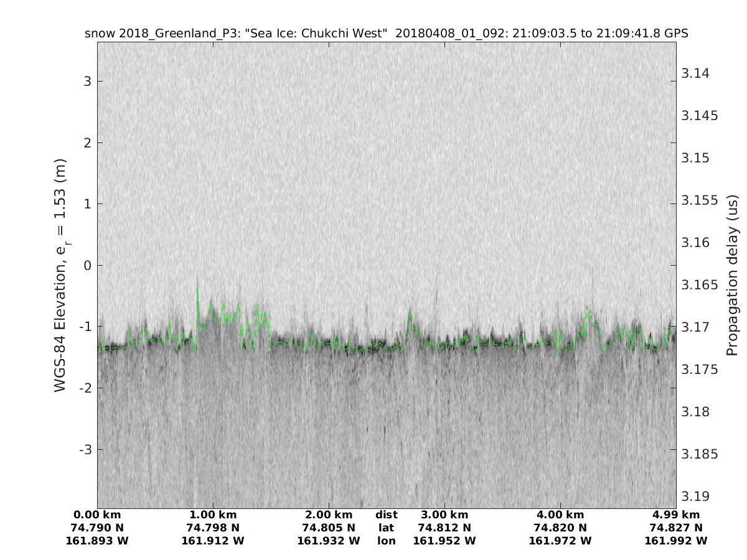Image resolution: width=747 pixels, height=560 pixels.
Task: Select the 1.00 km distance tick label
Action: coord(213,515)
